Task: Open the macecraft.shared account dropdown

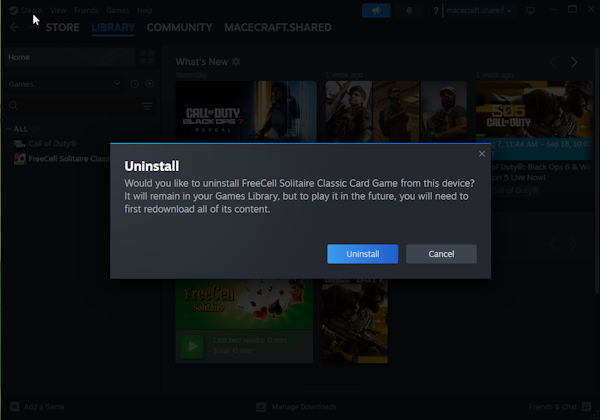Action: (478, 10)
